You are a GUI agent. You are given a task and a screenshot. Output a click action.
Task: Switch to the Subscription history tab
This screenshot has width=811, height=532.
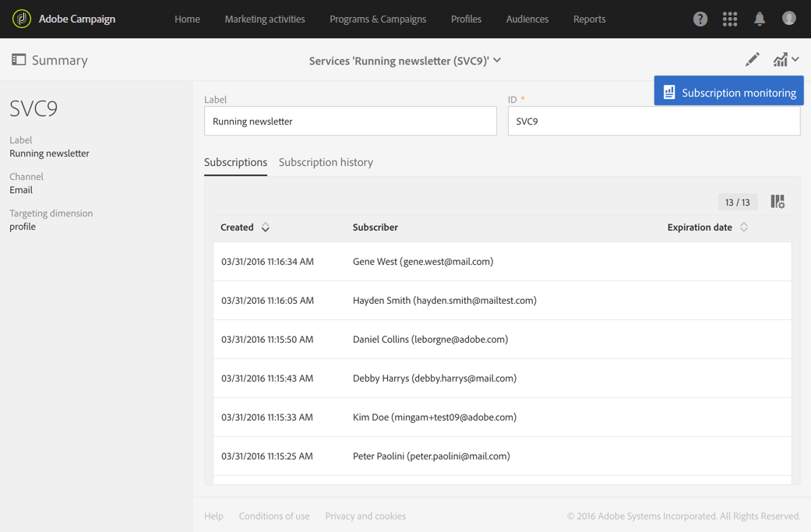pos(326,162)
